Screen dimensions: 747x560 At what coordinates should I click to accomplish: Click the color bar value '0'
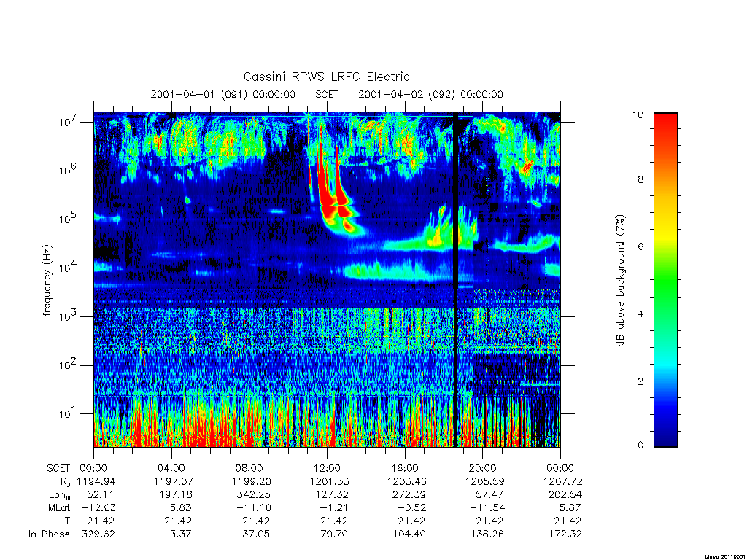[640, 446]
